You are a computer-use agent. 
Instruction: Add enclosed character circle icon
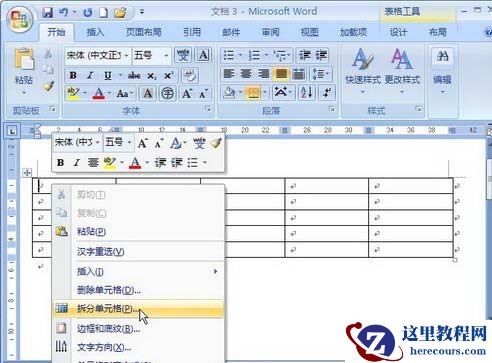pyautogui.click(x=167, y=93)
